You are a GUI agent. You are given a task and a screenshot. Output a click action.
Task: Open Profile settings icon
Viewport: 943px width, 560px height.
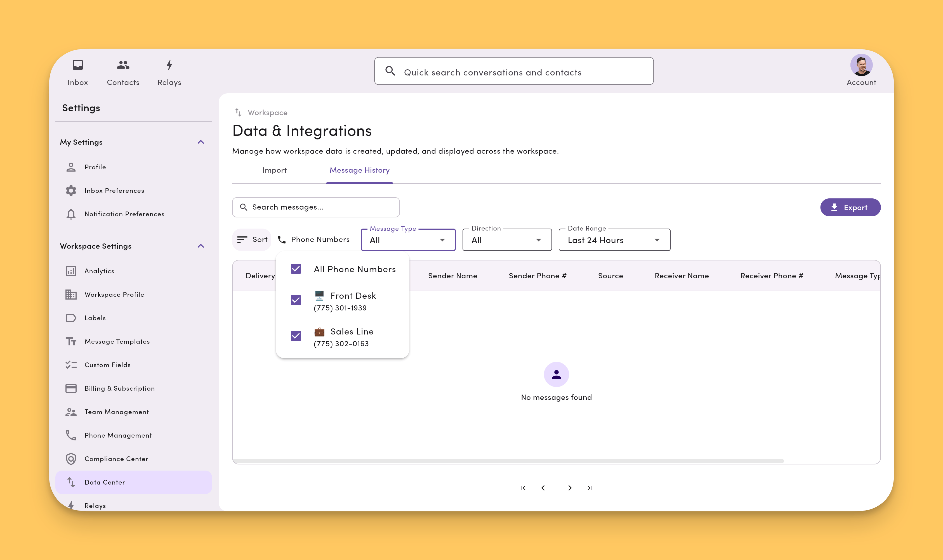click(71, 167)
